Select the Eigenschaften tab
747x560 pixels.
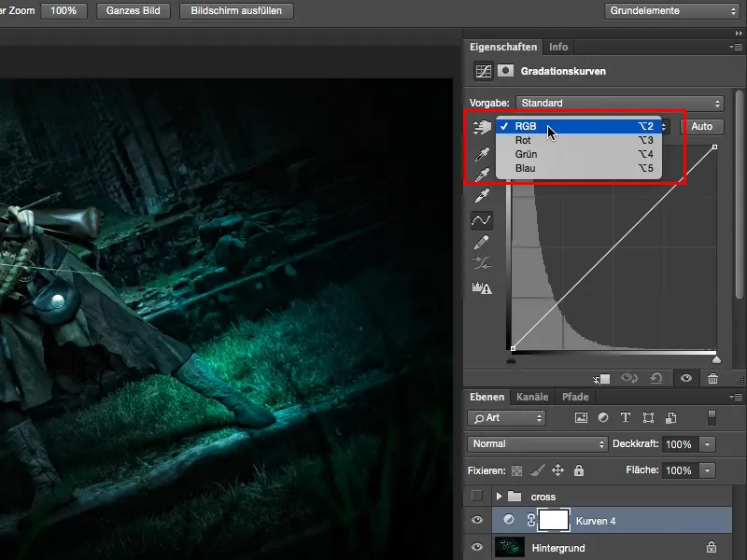[x=503, y=47]
